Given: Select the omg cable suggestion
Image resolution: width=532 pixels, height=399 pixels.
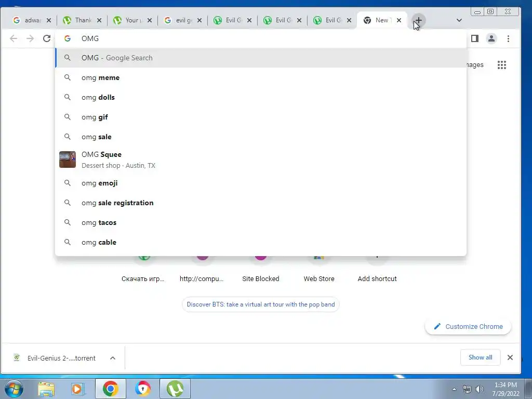Looking at the screenshot, I should point(261,242).
